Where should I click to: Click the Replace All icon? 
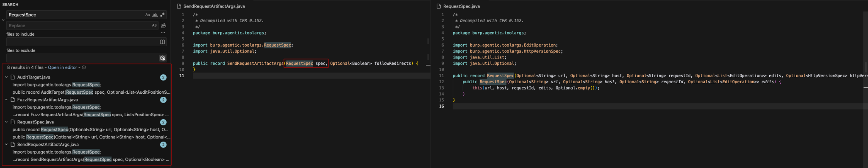(164, 25)
